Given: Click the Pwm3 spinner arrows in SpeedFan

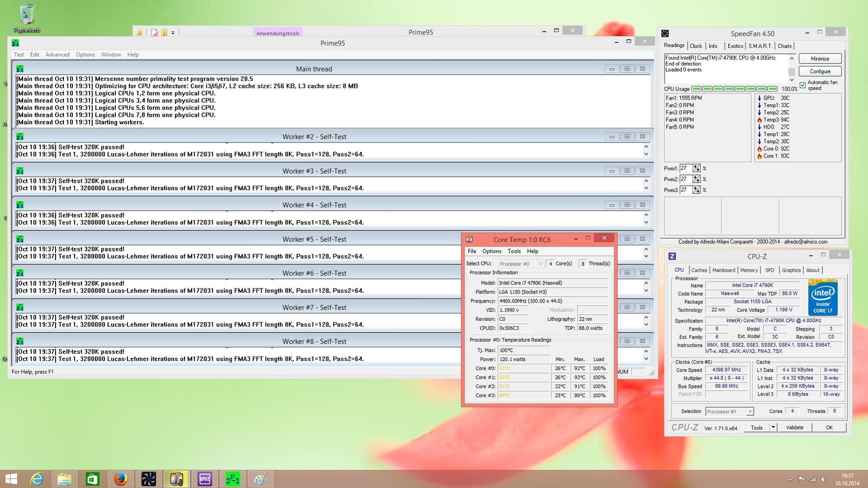Looking at the screenshot, I should pos(696,190).
